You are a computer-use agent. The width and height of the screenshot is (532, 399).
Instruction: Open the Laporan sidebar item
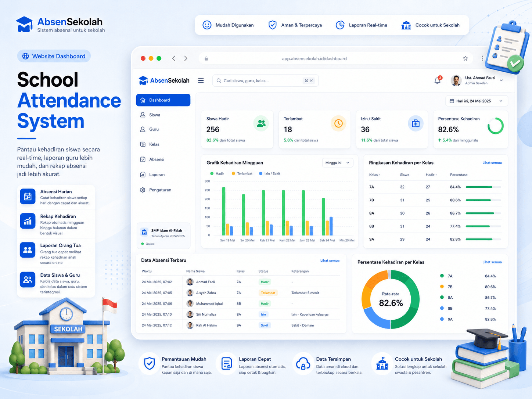pyautogui.click(x=163, y=175)
